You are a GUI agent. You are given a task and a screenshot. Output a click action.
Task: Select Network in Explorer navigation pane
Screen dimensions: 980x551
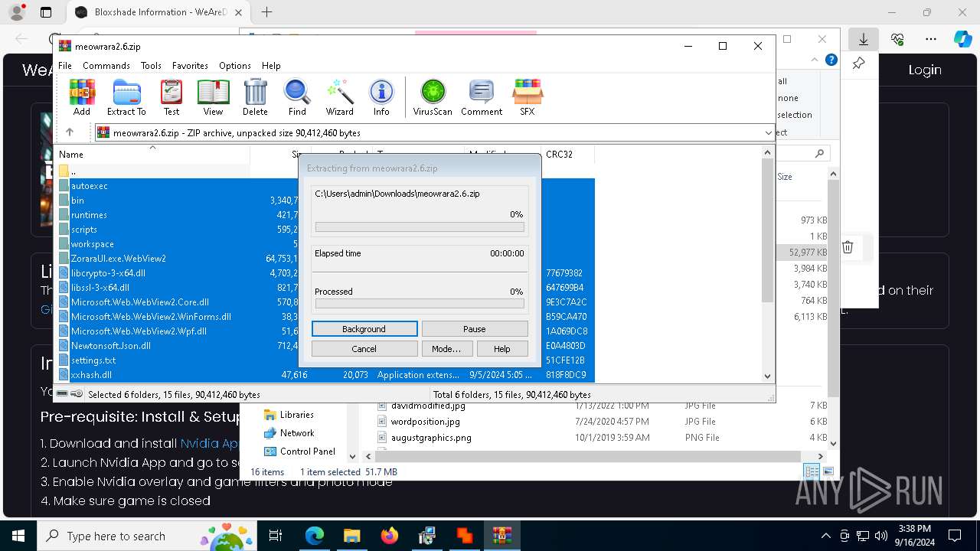(297, 433)
